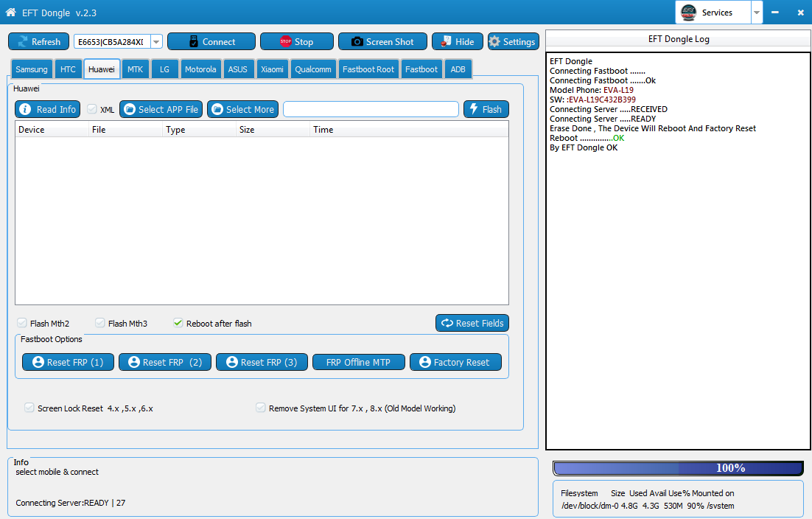
Task: Click log line 'Model Phone: EVA-L19'
Action: [x=592, y=90]
